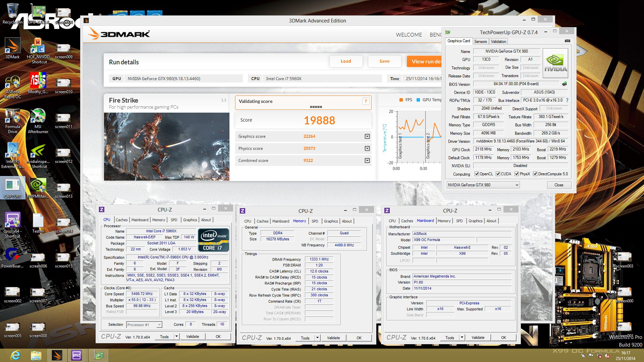Viewport: 644px width, 362px height.
Task: Go to WELCOME tab in 3DMark
Action: tap(409, 35)
